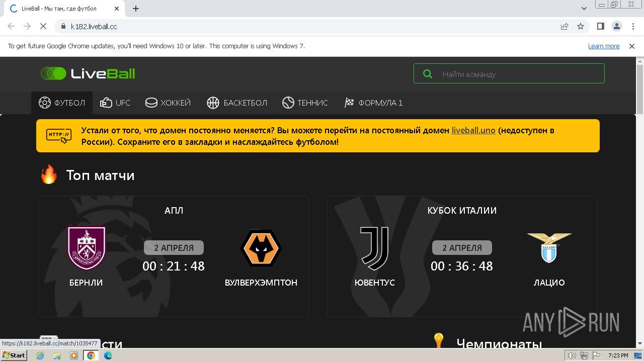This screenshot has height=362, width=644.
Task: Follow the liveball.uno link
Action: click(x=473, y=130)
